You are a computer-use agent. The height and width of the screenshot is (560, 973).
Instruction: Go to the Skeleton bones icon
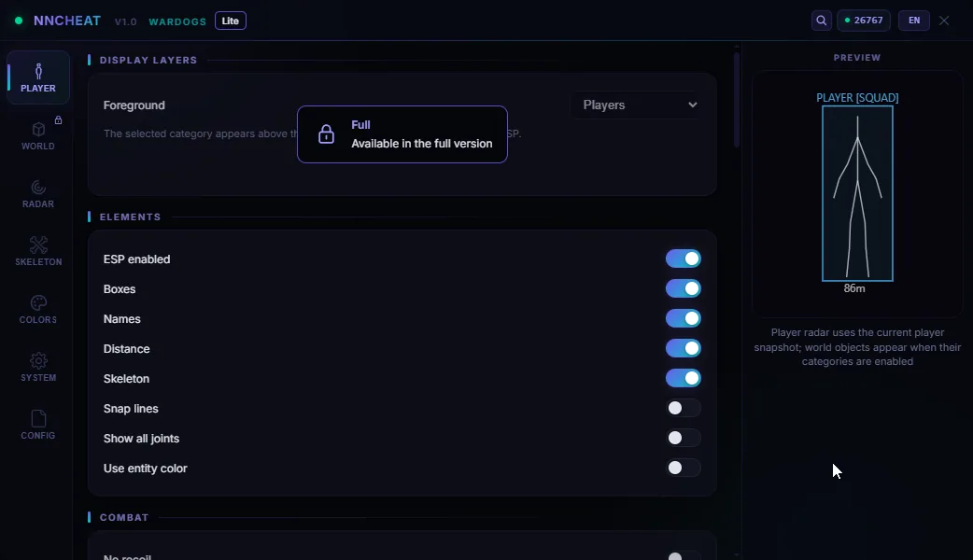[38, 245]
